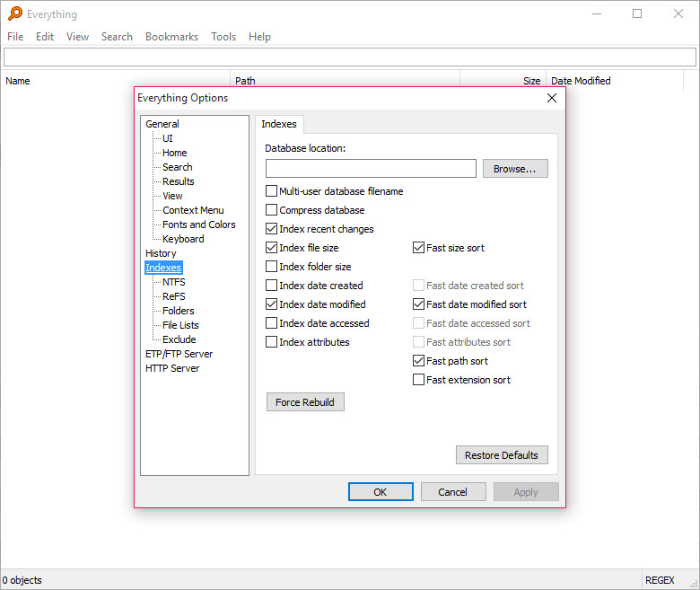Open the Search menu

[x=117, y=37]
